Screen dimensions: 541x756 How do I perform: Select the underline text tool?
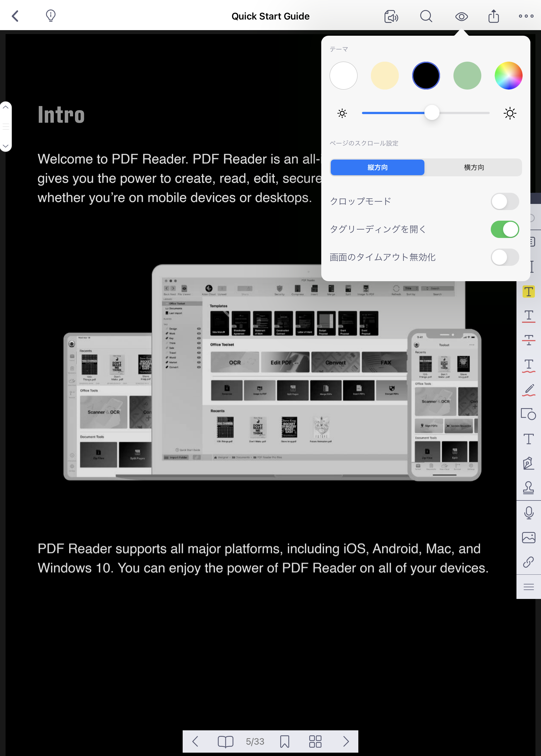[x=528, y=316]
